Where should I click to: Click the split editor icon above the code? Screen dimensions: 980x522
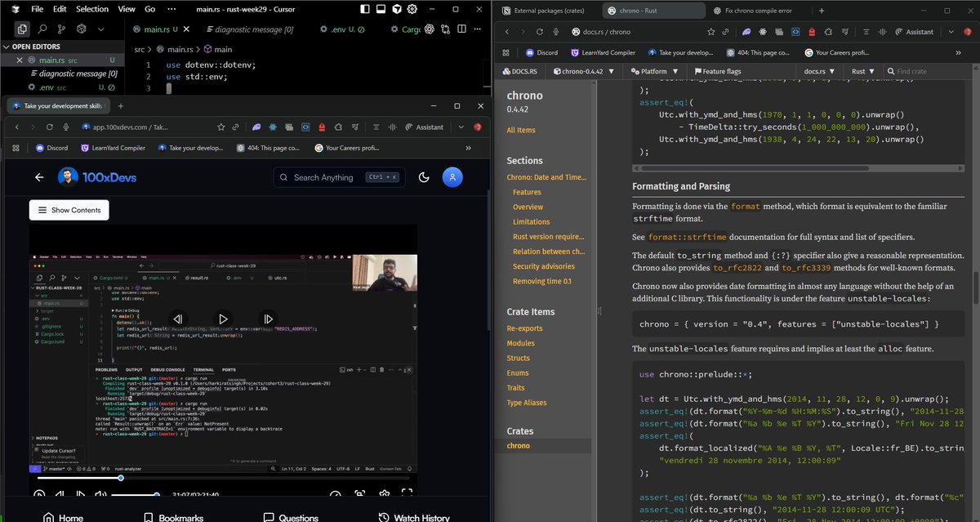462,29
